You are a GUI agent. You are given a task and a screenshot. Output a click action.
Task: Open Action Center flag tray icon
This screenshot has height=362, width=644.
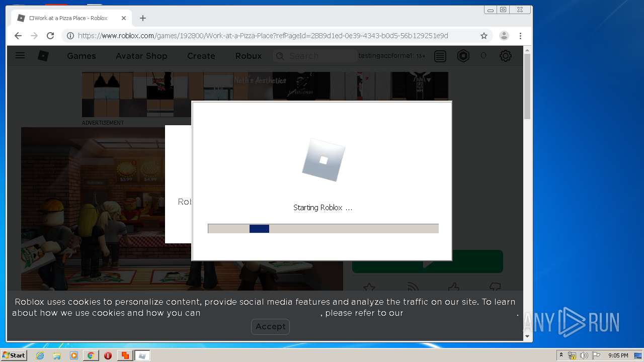pyautogui.click(x=596, y=355)
